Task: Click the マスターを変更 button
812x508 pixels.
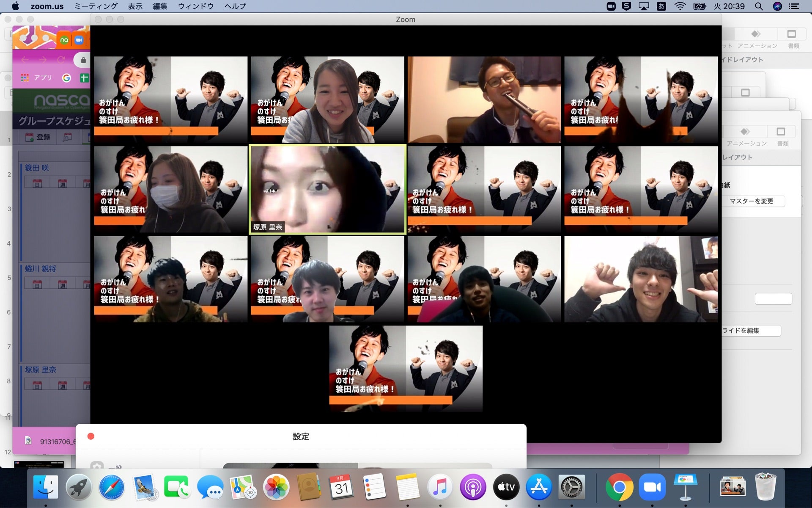Action: (x=752, y=201)
